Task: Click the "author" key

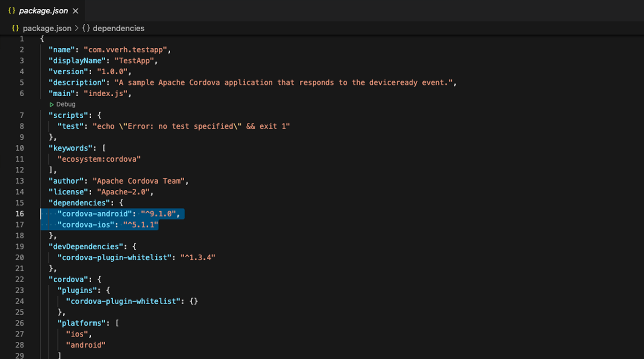Action: click(x=66, y=181)
